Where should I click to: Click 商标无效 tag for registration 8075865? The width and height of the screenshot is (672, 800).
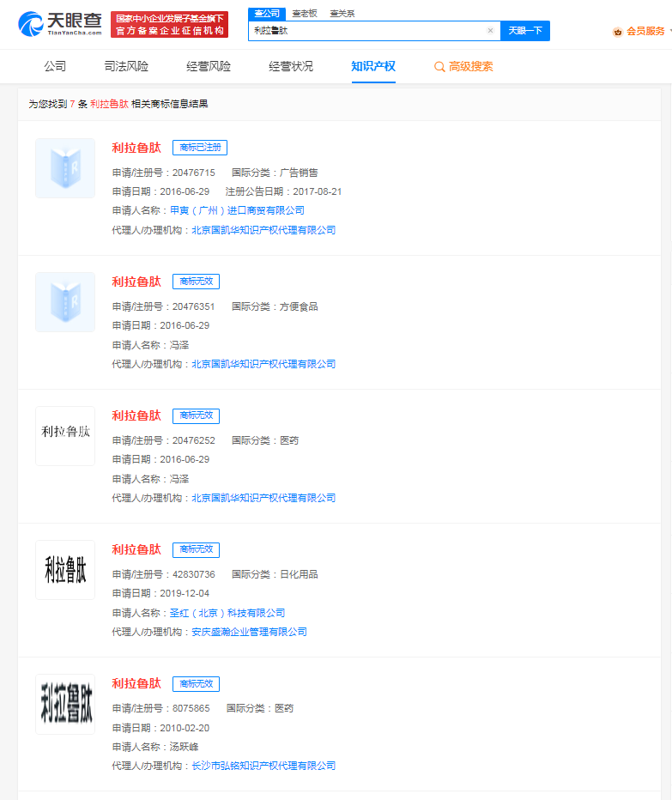[x=196, y=683]
